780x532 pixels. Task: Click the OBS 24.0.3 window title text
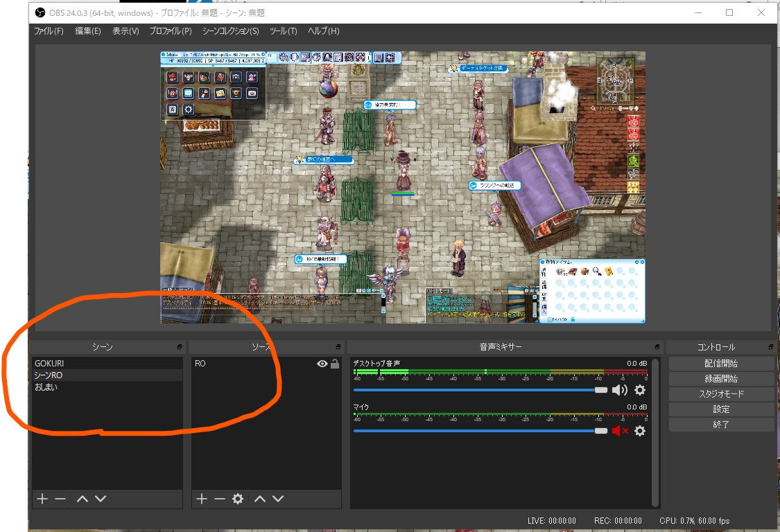coord(157,13)
